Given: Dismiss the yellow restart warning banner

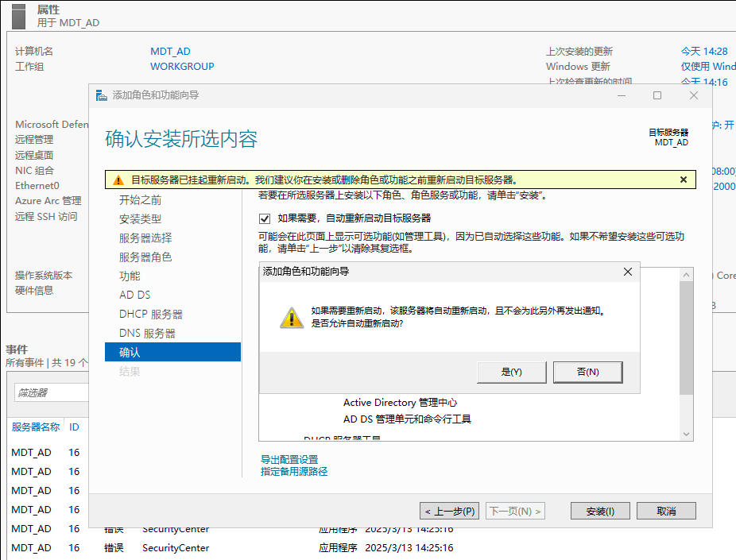Looking at the screenshot, I should [684, 179].
